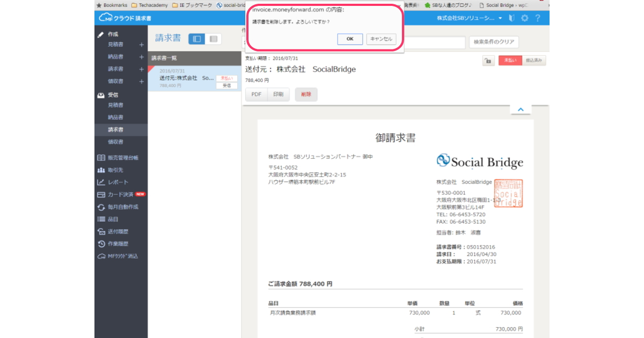The image size is (644, 338).
Task: Dismiss the dialog with キャンセル
Action: [x=381, y=39]
